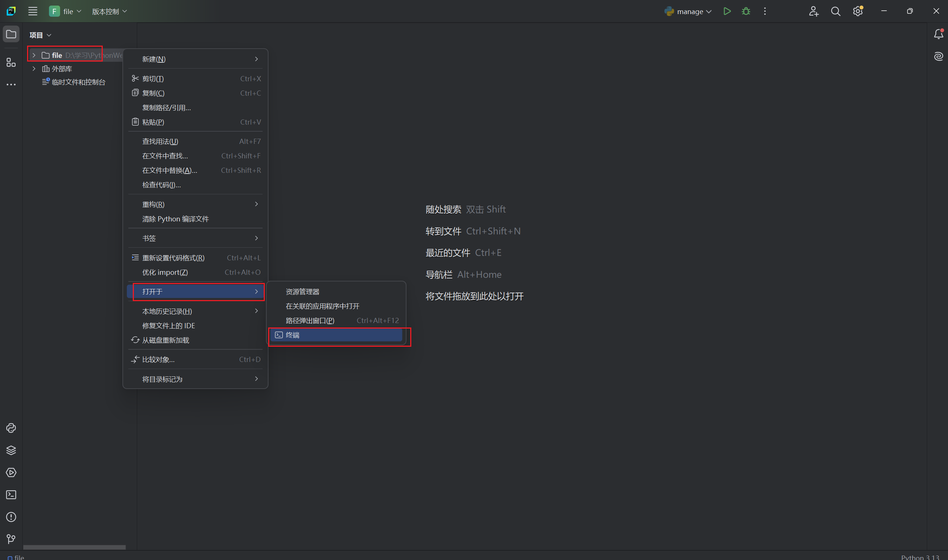Expand the file project folder
The width and height of the screenshot is (948, 560).
click(34, 55)
